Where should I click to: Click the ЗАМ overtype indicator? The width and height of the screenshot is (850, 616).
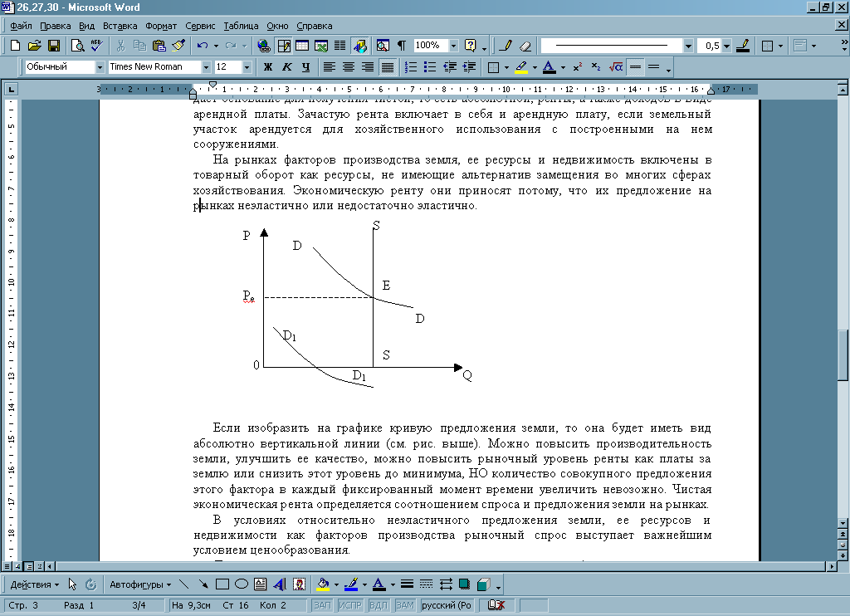pos(405,605)
